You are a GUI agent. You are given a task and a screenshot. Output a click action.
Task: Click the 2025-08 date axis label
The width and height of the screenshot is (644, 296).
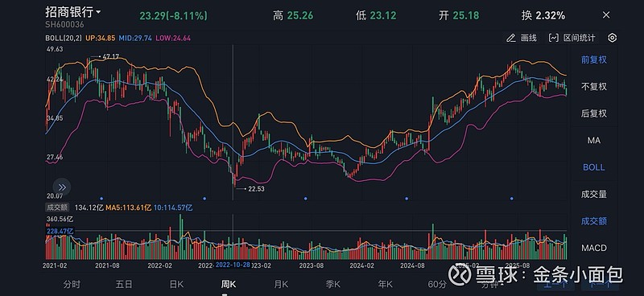(x=517, y=265)
